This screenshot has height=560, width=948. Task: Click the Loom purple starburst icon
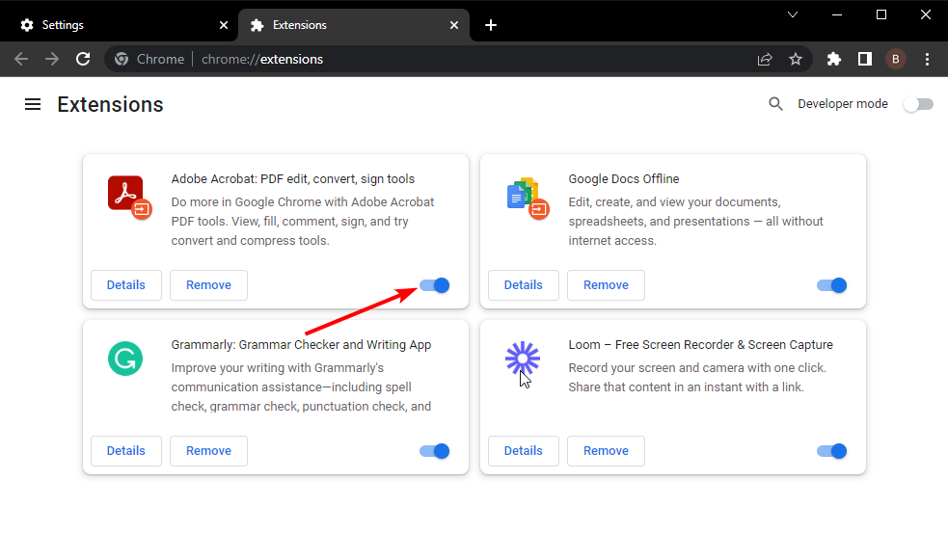[523, 359]
